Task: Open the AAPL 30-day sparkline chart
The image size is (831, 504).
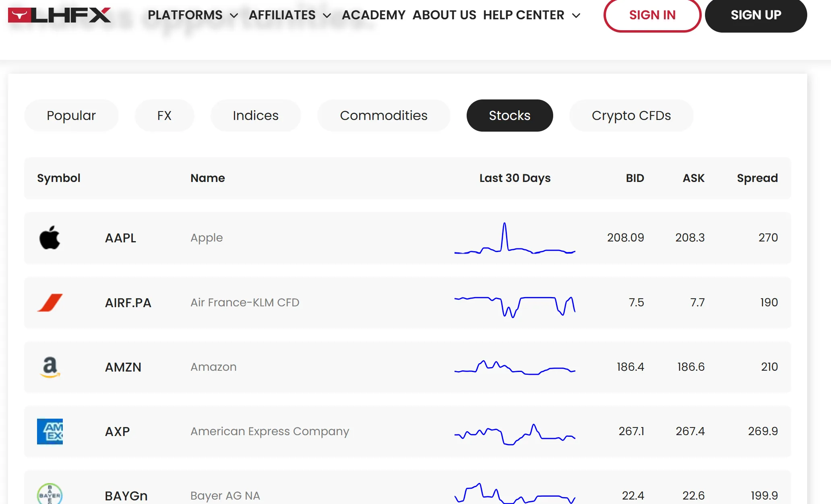Action: point(515,238)
